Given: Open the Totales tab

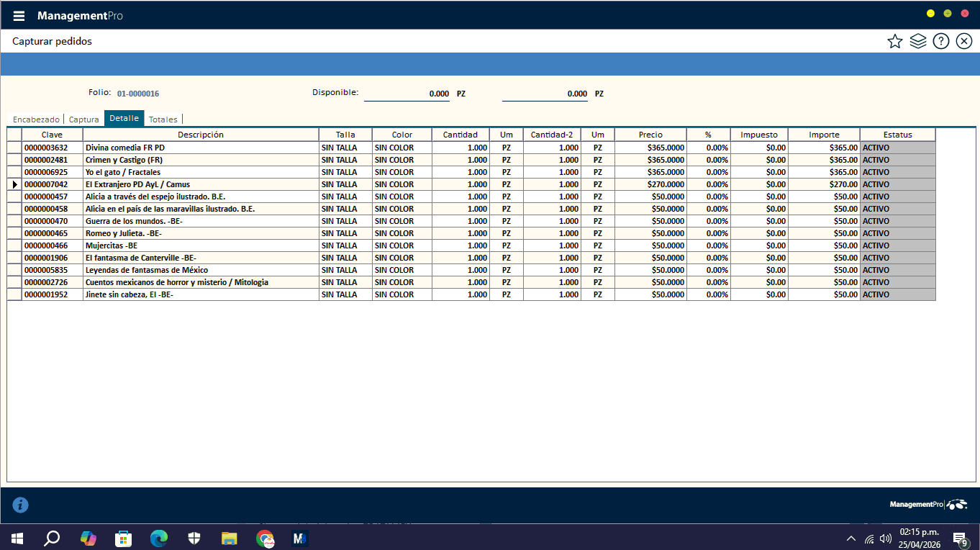Looking at the screenshot, I should coord(163,120).
